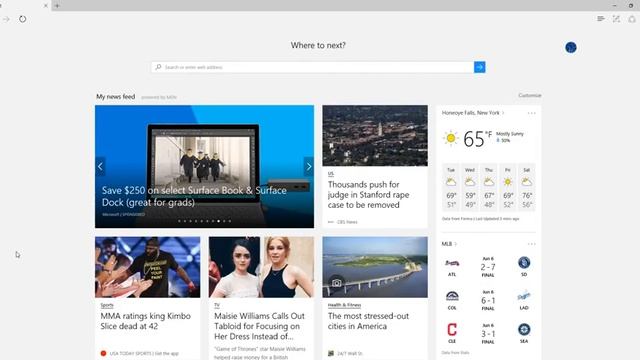Click the Cleveland team logo
Screen dimensions: 640x360
[x=452, y=329]
